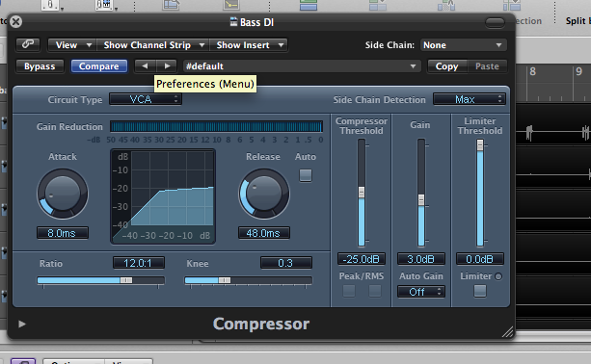The height and width of the screenshot is (364, 591).
Task: Open the Auto Gain Off dropdown
Action: click(x=420, y=292)
